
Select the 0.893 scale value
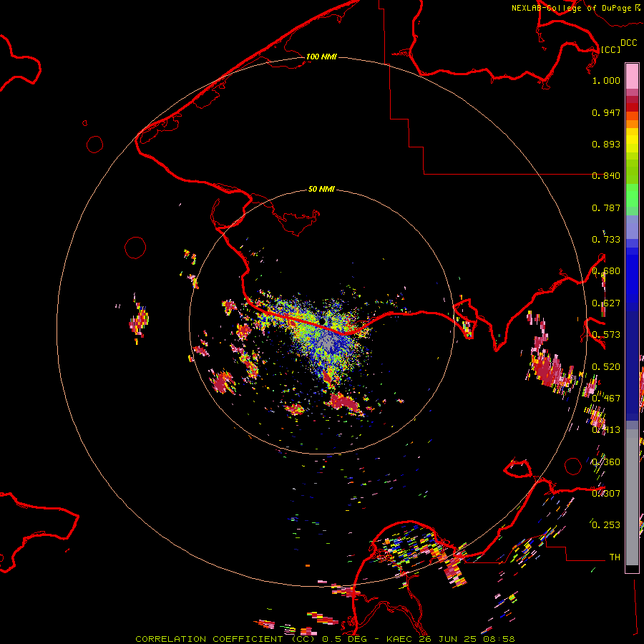(606, 144)
